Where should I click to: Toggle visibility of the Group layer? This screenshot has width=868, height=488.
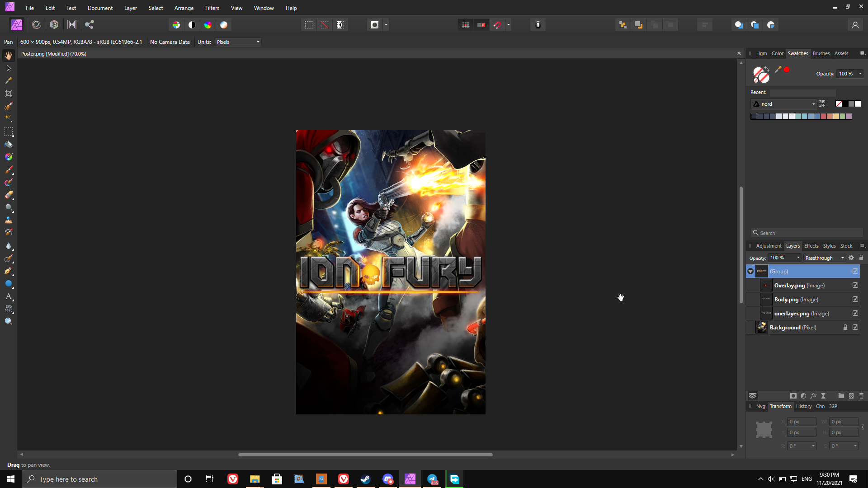[855, 272]
